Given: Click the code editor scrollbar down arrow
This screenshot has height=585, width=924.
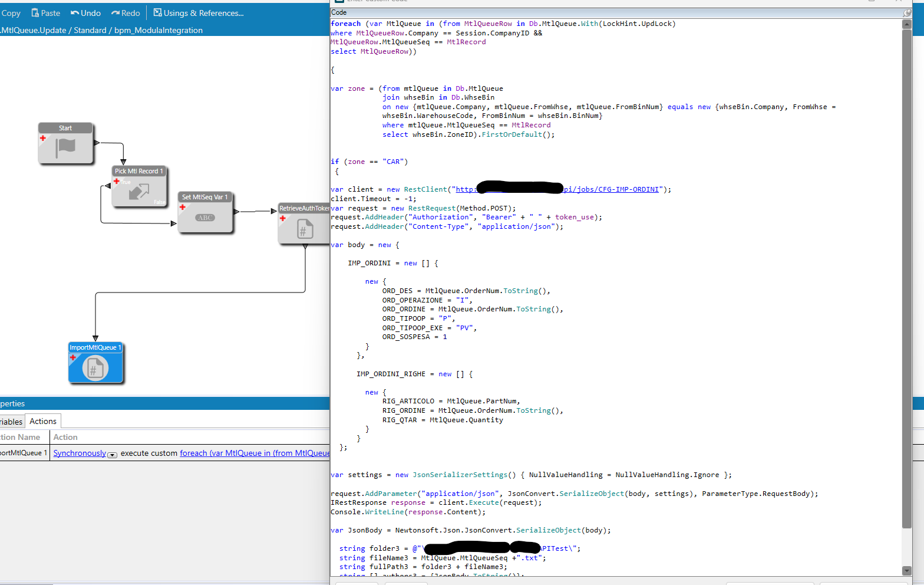Looking at the screenshot, I should pos(907,570).
